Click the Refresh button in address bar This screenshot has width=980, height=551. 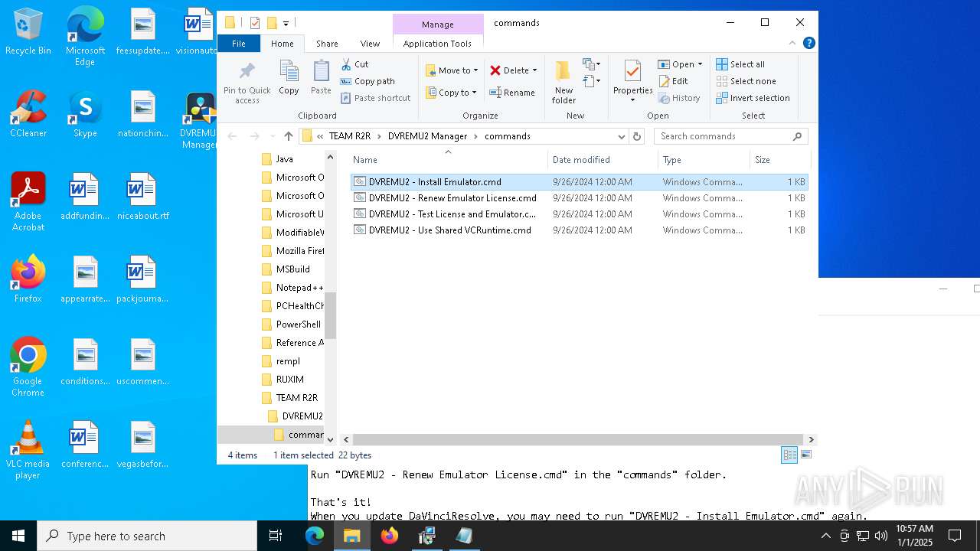[x=636, y=136]
